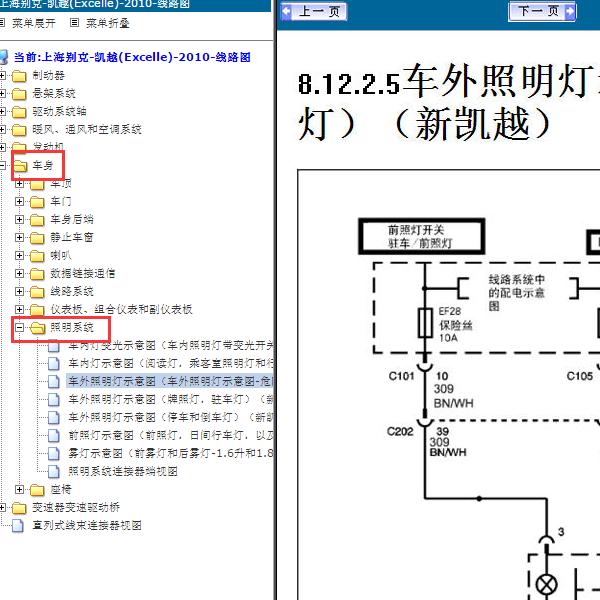Click page icon for 停车和倒车灯 document
The height and width of the screenshot is (600, 600).
pos(54,417)
